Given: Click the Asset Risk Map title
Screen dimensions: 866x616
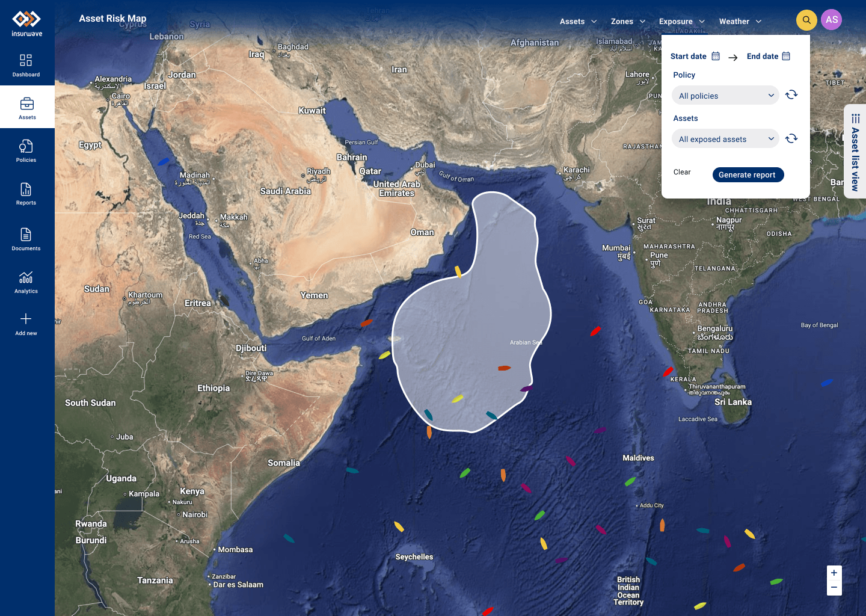Looking at the screenshot, I should (112, 19).
